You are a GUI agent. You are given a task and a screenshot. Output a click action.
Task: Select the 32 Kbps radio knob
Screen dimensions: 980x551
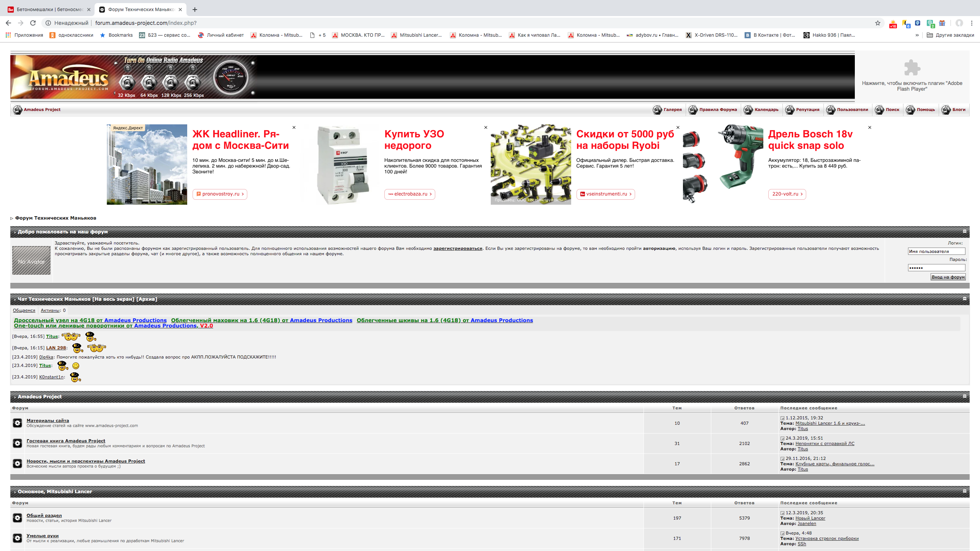[x=127, y=82]
